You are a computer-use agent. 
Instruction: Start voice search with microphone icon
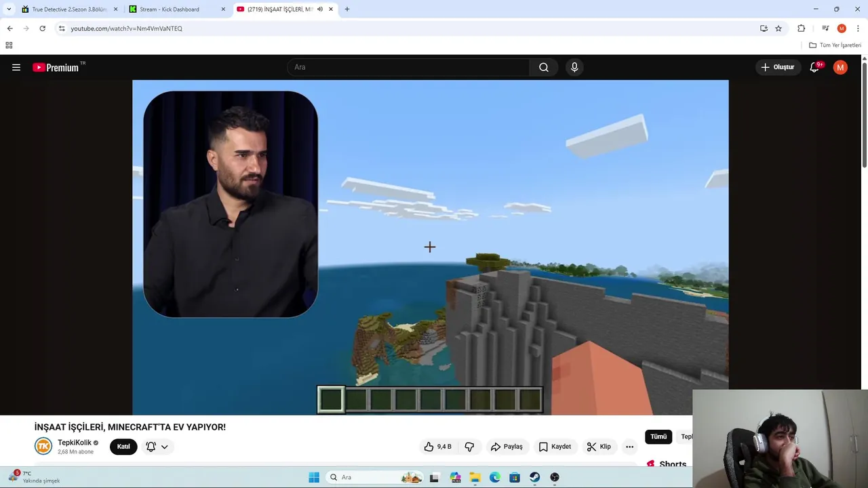(x=574, y=67)
